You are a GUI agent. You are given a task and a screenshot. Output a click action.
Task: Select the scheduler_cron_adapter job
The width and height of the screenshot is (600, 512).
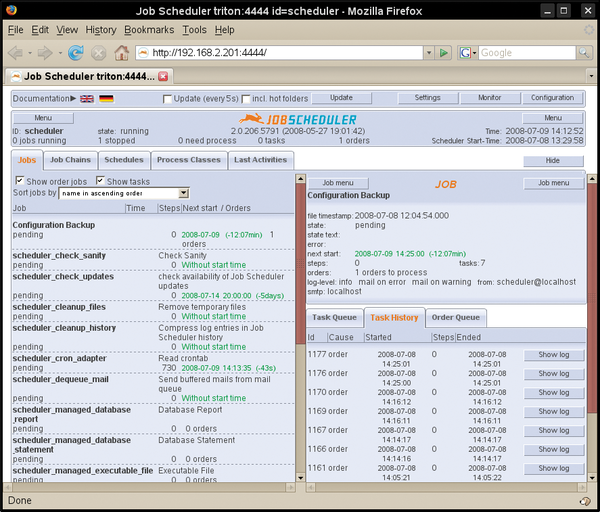(x=59, y=359)
